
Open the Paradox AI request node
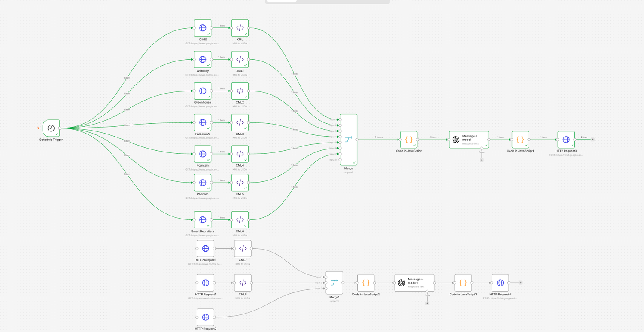pyautogui.click(x=203, y=122)
